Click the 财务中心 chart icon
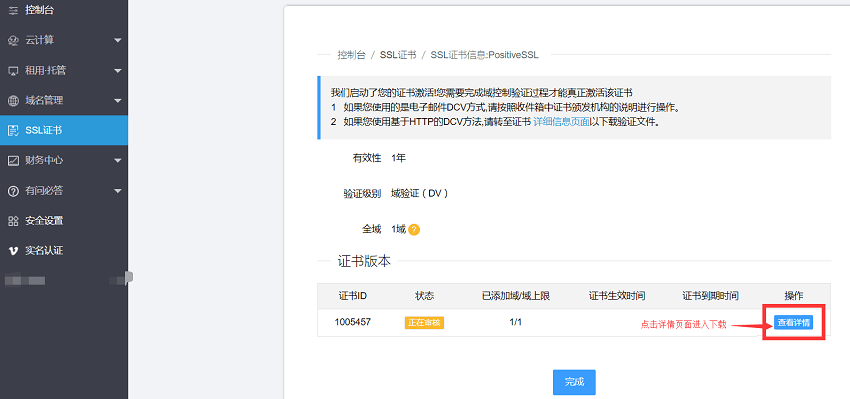 coord(14,161)
